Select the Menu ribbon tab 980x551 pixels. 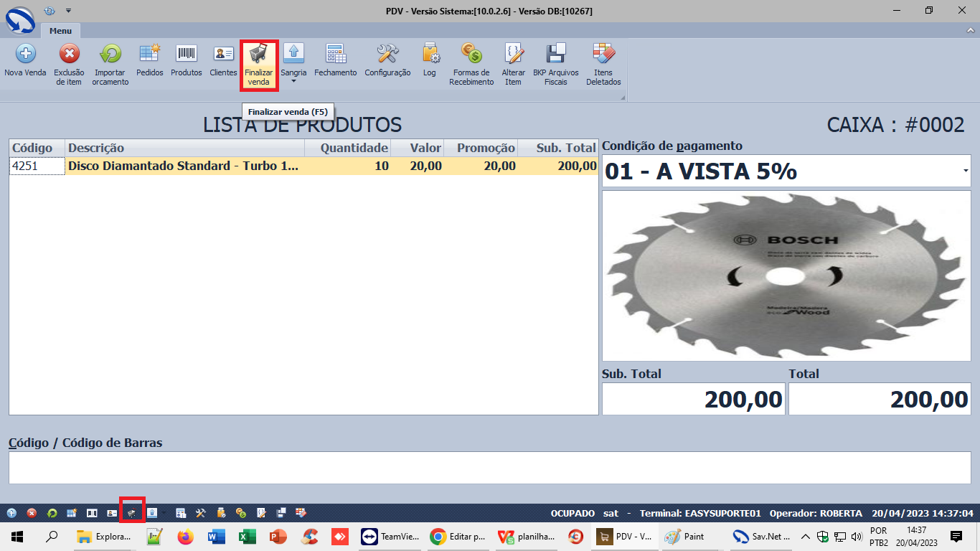pos(60,31)
